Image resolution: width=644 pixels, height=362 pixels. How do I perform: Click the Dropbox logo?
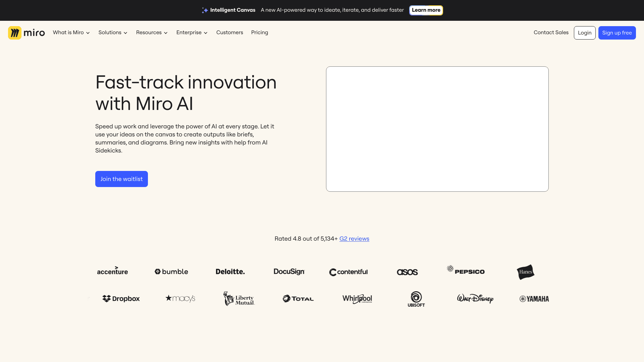[x=121, y=299]
